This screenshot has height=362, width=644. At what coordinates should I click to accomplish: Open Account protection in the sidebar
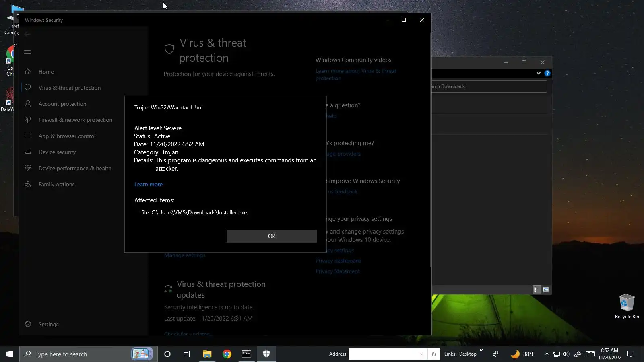[x=62, y=104]
